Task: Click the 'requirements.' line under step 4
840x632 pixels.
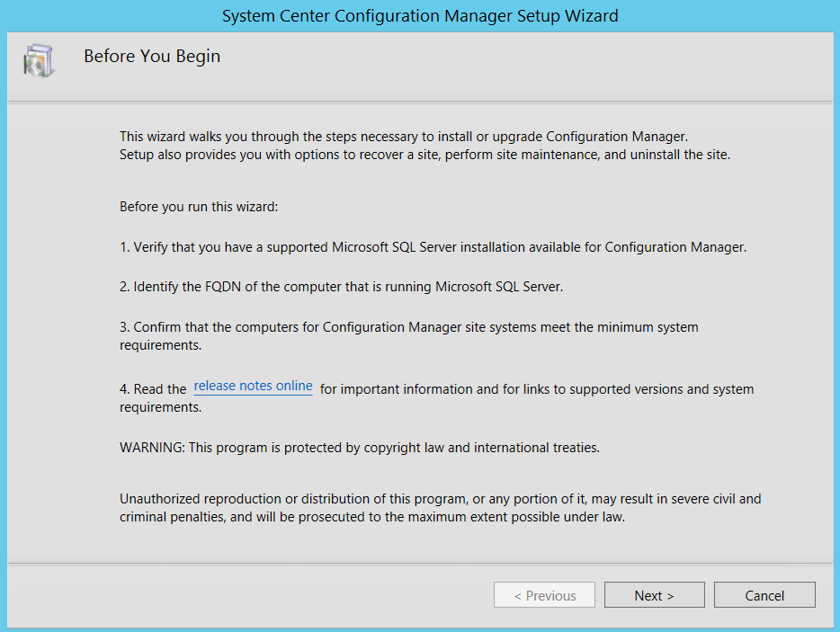Action: 160,407
